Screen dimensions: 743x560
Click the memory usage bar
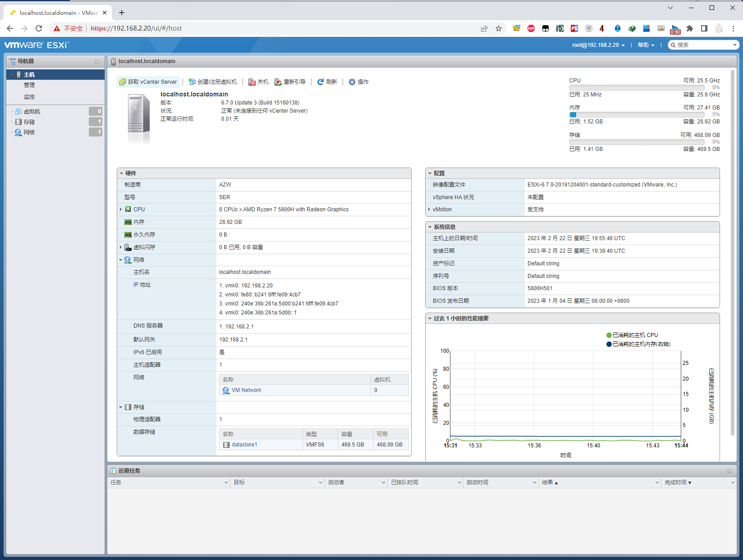(637, 115)
